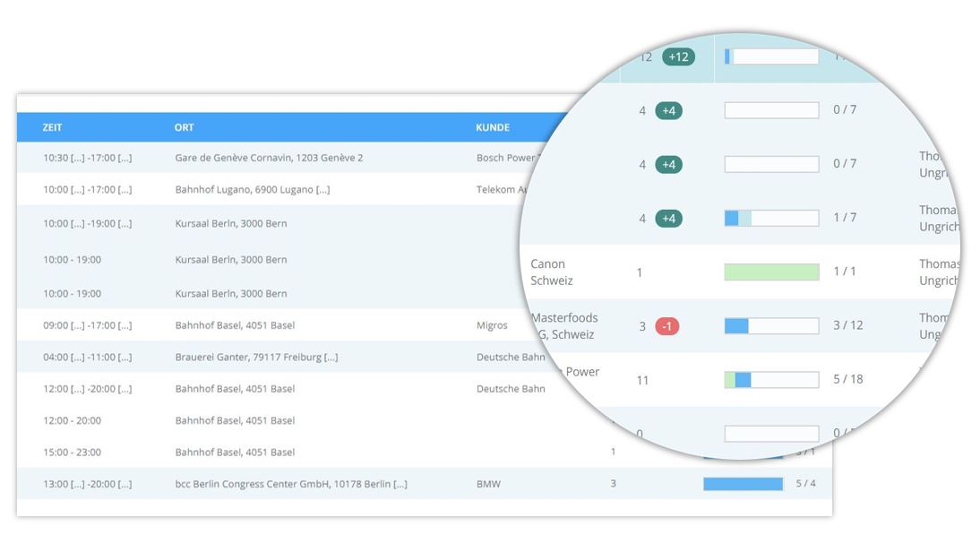Expand the 10:30 [...] -17:00 time entry
Image resolution: width=980 pixels, height=535 pixels.
click(x=87, y=158)
